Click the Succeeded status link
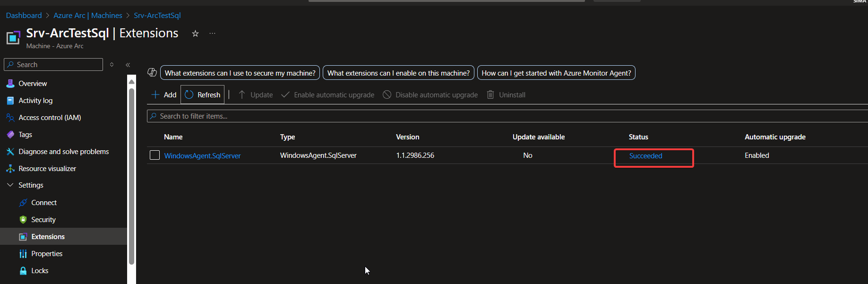This screenshot has height=284, width=868. 645,156
